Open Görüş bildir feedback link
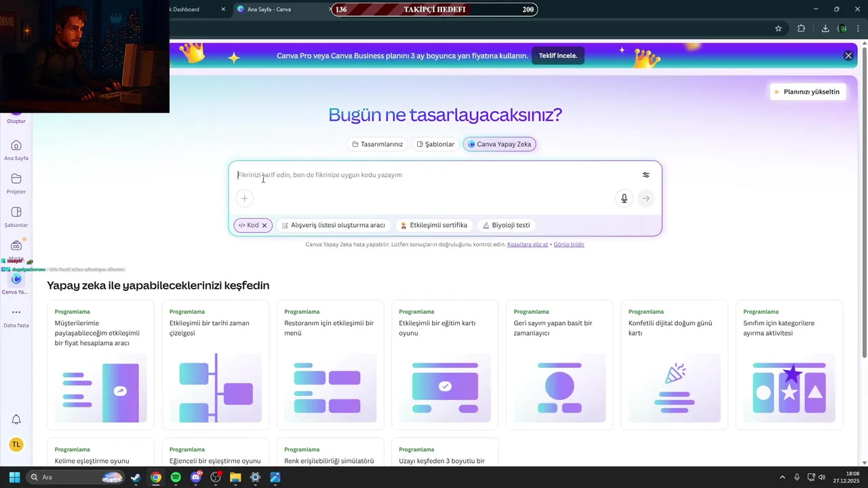 pos(569,244)
